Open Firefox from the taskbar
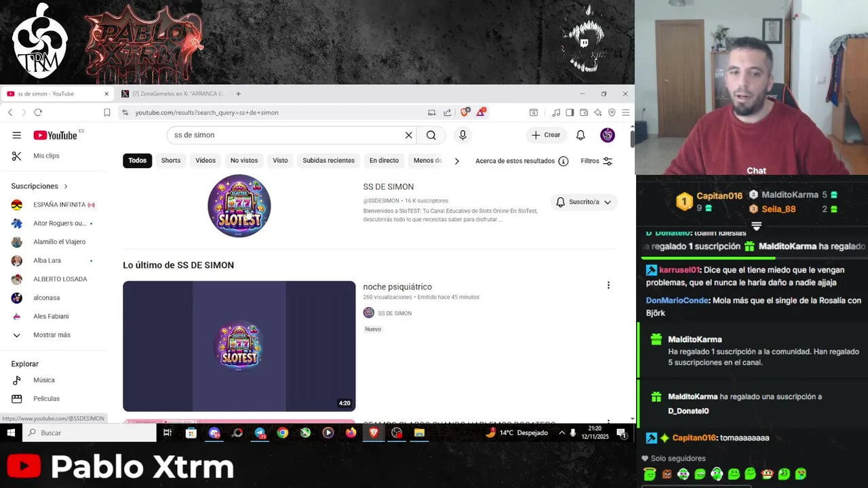 tap(351, 432)
